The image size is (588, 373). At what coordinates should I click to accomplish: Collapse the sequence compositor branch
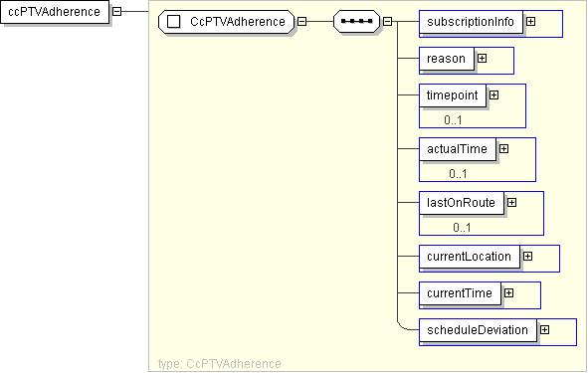pyautogui.click(x=387, y=21)
